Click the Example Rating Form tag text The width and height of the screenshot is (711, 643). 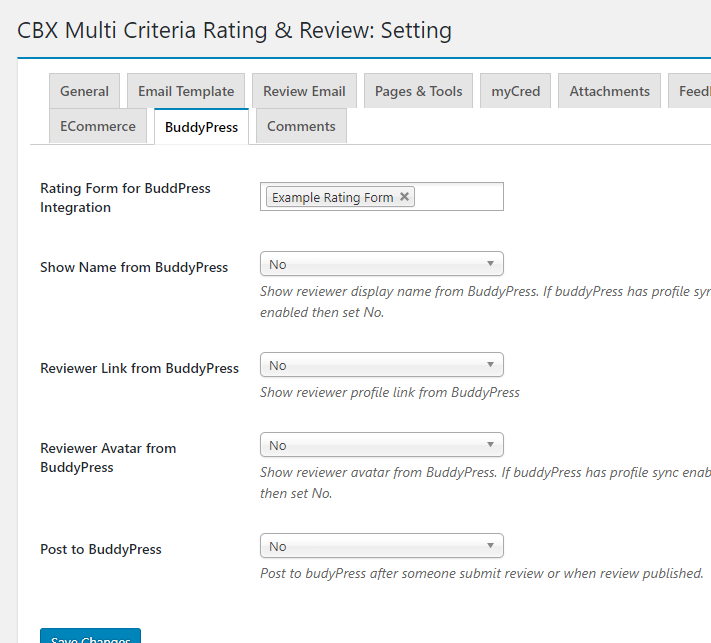332,197
